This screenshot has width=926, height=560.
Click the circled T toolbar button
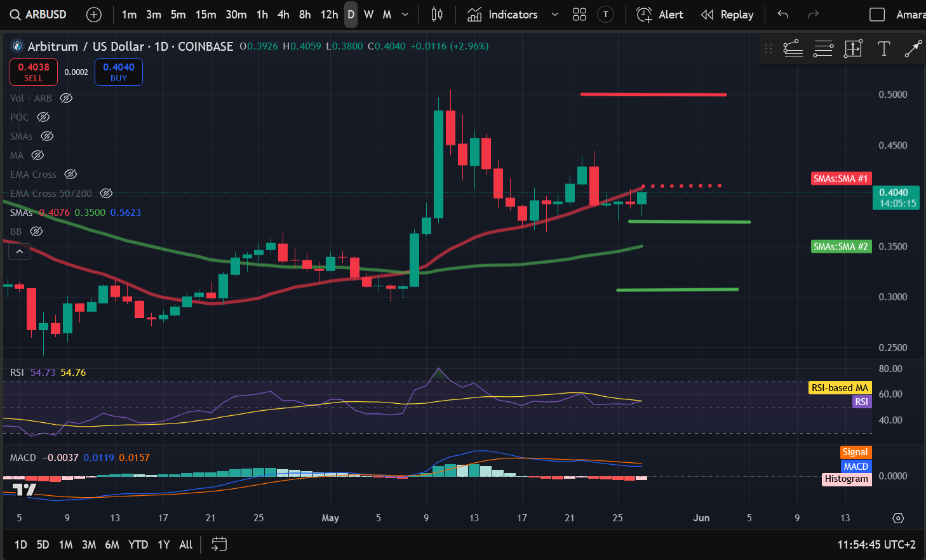tap(606, 15)
